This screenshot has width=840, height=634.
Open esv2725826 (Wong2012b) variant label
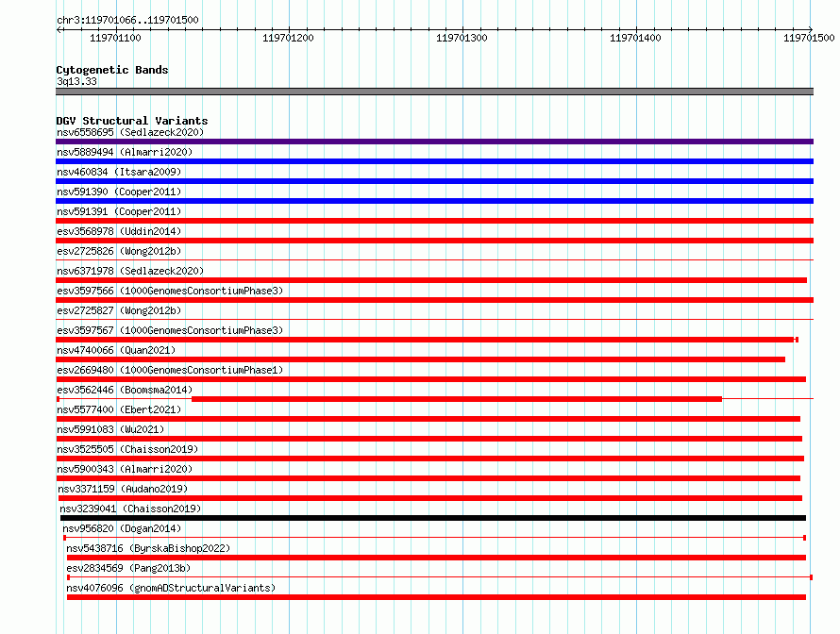119,251
